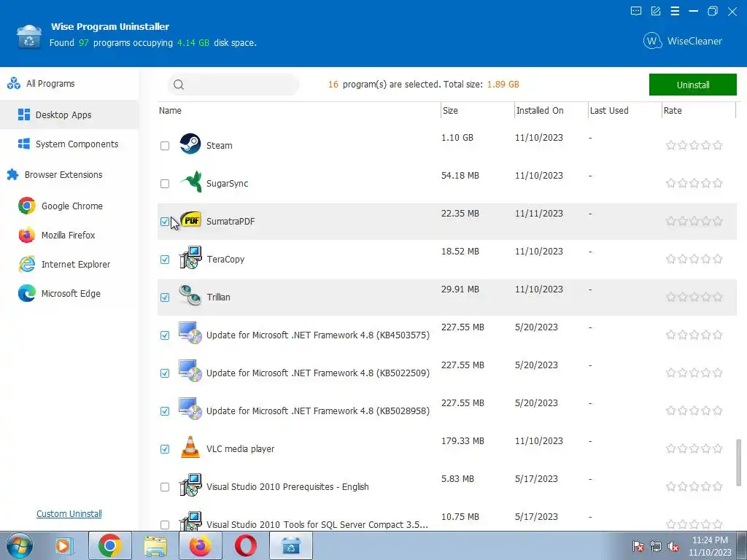Click the Steam program icon
The image size is (747, 560).
tap(190, 144)
